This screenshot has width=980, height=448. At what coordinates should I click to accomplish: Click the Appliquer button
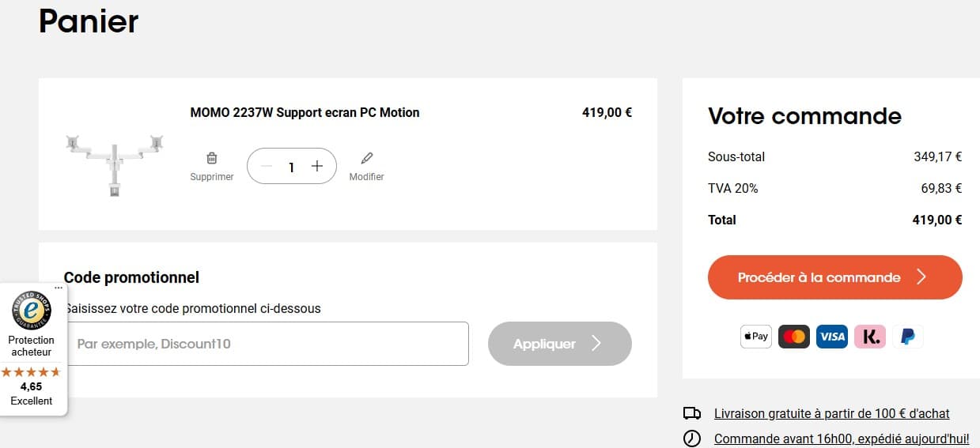(560, 344)
